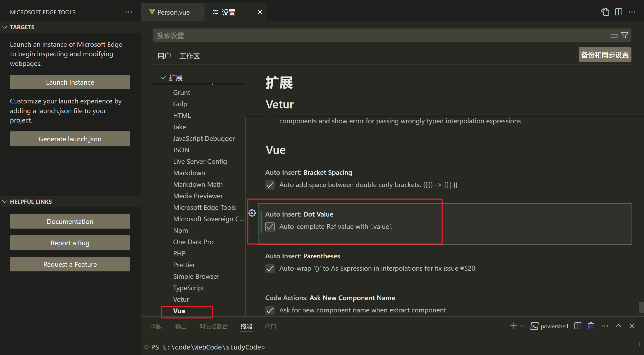Image resolution: width=644 pixels, height=355 pixels.
Task: Uncheck Auto Insert Dot Value checkbox
Action: (270, 227)
